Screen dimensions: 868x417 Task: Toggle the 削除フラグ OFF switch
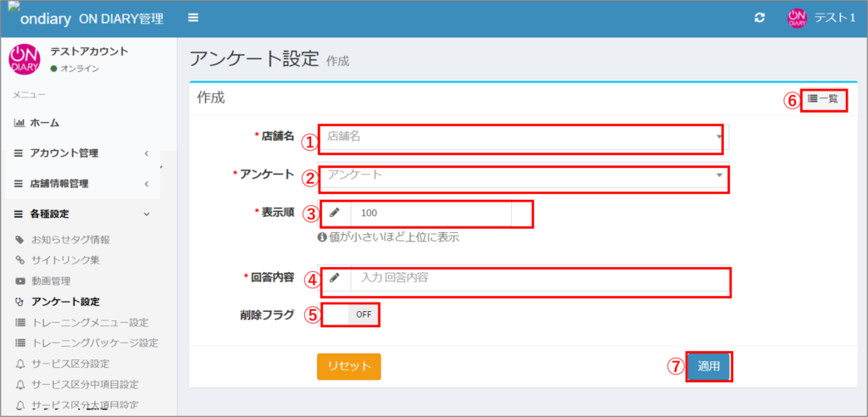pyautogui.click(x=362, y=314)
